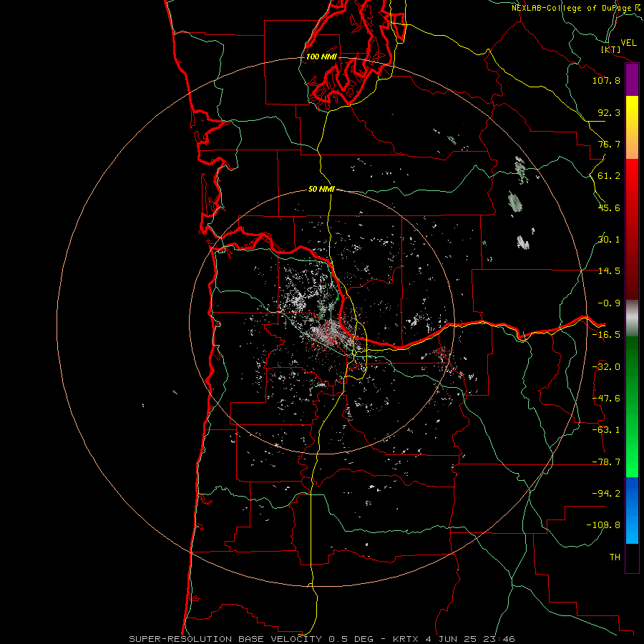Select the 45.6 velocity scale value
This screenshot has height=644, width=644.
[609, 208]
